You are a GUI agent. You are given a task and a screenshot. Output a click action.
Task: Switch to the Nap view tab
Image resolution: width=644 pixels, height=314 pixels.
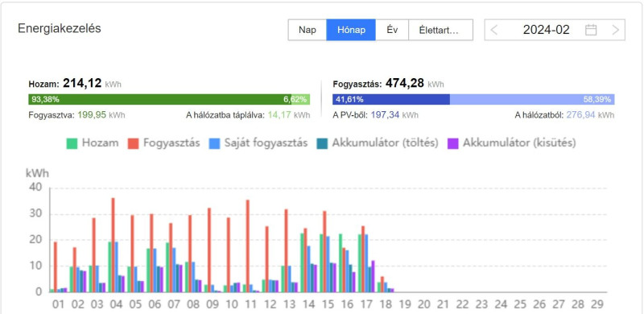(308, 30)
